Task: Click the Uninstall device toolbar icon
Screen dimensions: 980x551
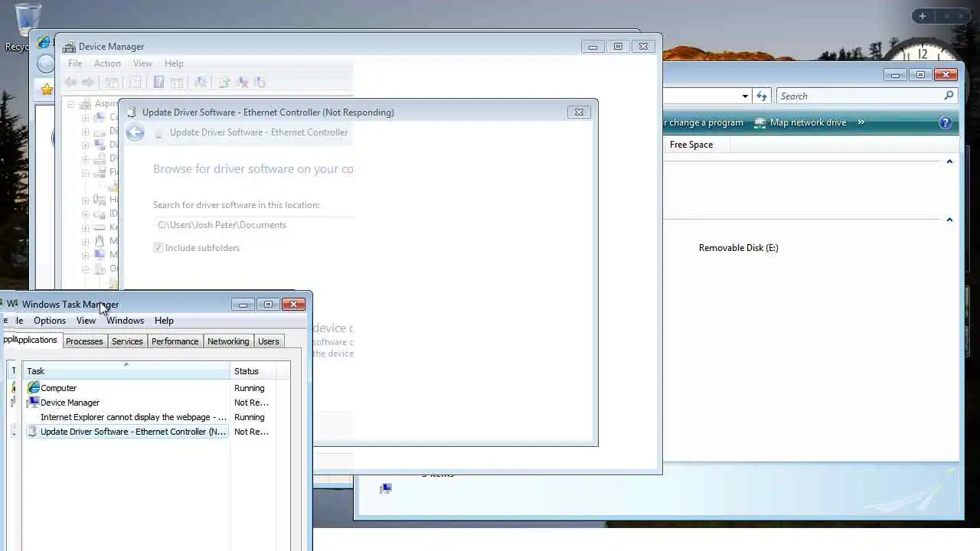Action: (242, 83)
